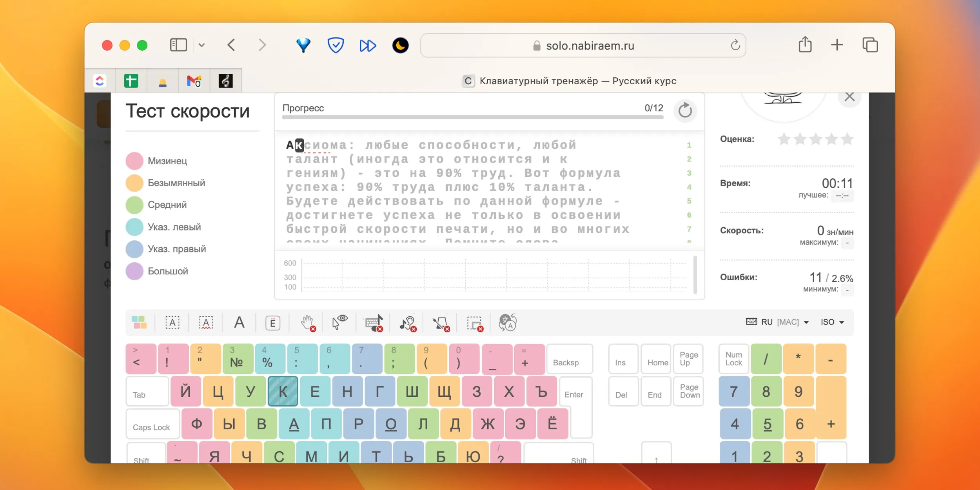Screen dimensions: 980x490
Task: Click the numpad 5 key
Action: click(767, 424)
